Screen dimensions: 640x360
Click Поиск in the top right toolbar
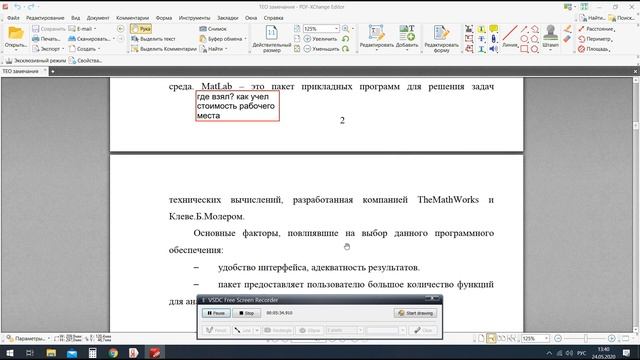pyautogui.click(x=621, y=18)
